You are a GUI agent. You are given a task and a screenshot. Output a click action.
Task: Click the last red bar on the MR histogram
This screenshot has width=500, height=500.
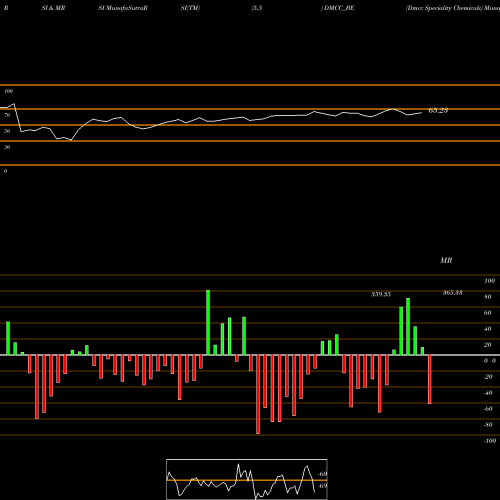430,379
